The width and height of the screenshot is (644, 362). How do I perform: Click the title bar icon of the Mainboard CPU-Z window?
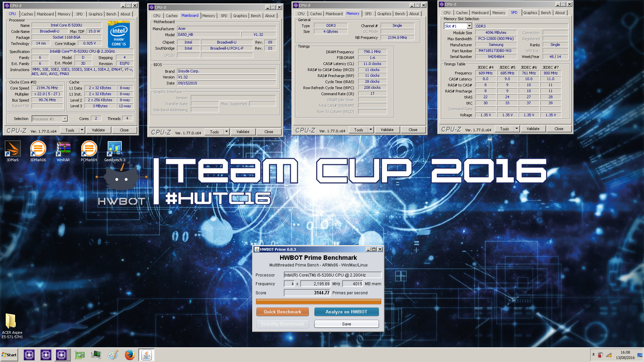152,7
